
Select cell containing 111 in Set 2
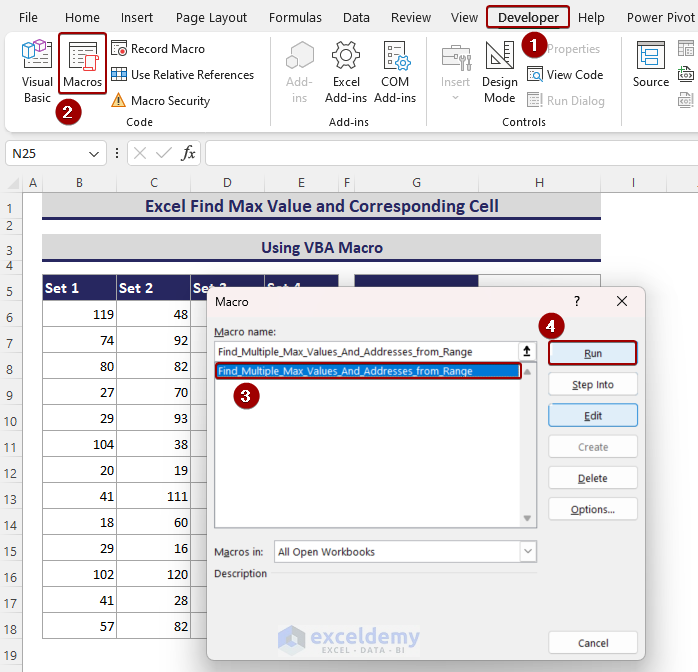pos(153,496)
